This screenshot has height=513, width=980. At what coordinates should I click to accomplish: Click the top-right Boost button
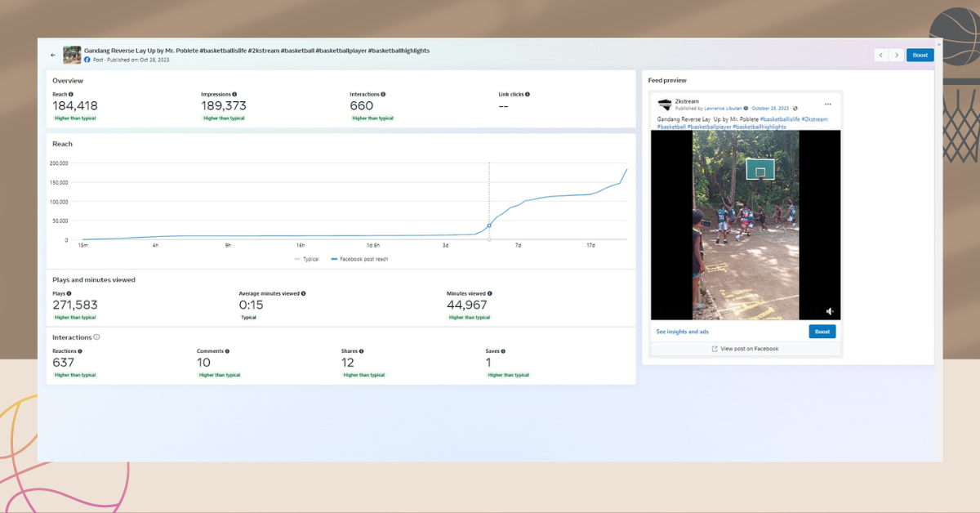point(920,56)
